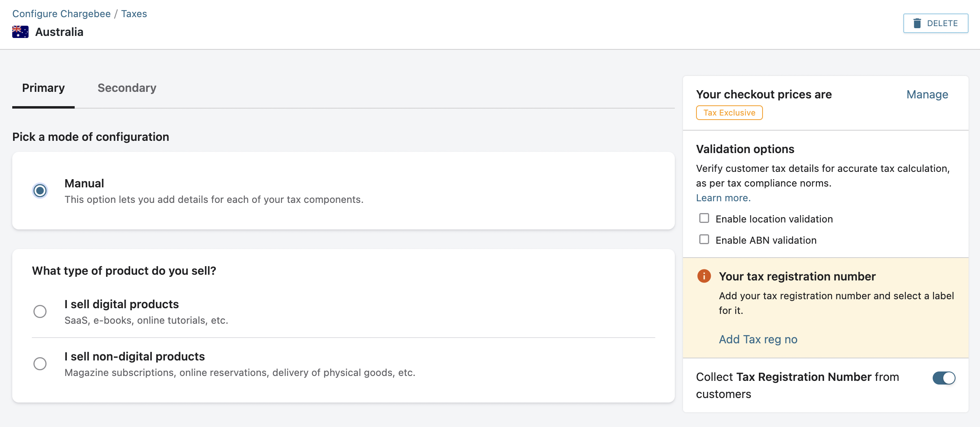The height and width of the screenshot is (427, 980).
Task: Click the Australia page title
Action: coord(59,32)
